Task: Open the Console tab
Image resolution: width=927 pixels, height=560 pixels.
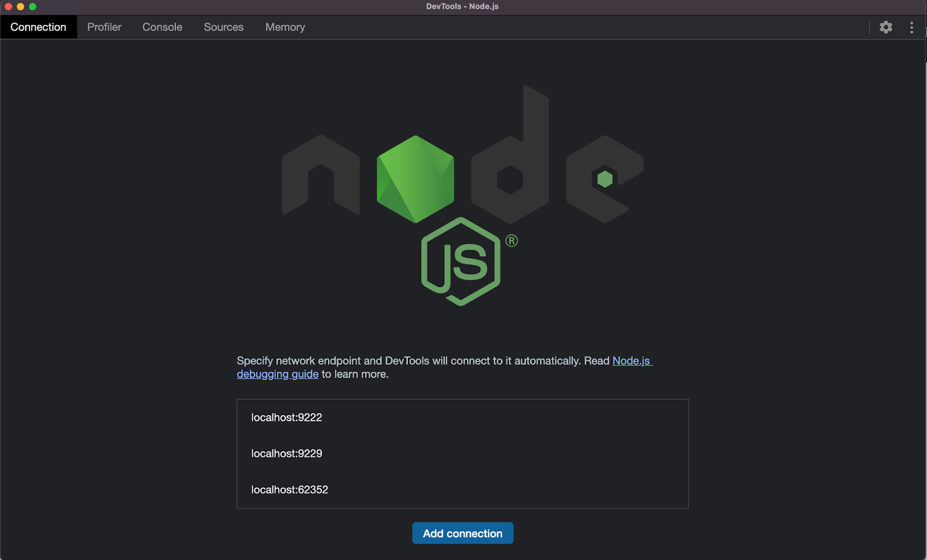Action: point(162,27)
